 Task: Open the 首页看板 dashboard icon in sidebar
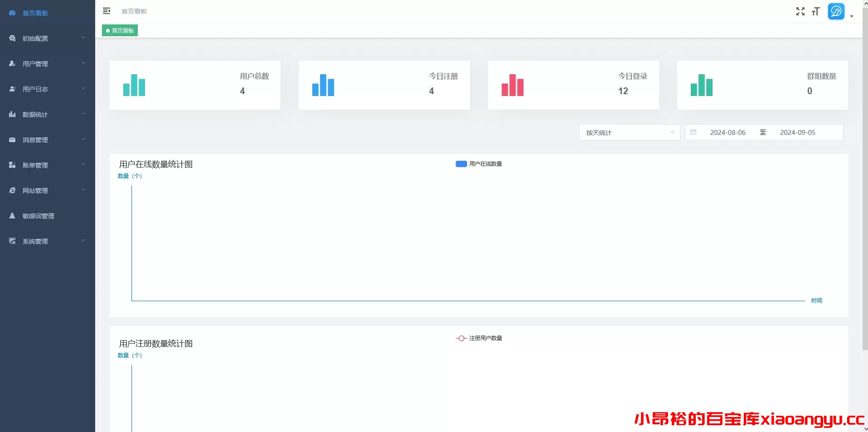pyautogui.click(x=12, y=13)
